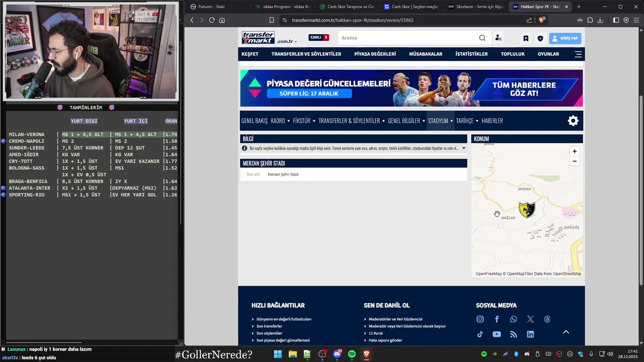Open İSTATİSTİKLER menu
The width and height of the screenshot is (644, 362).
point(471,54)
